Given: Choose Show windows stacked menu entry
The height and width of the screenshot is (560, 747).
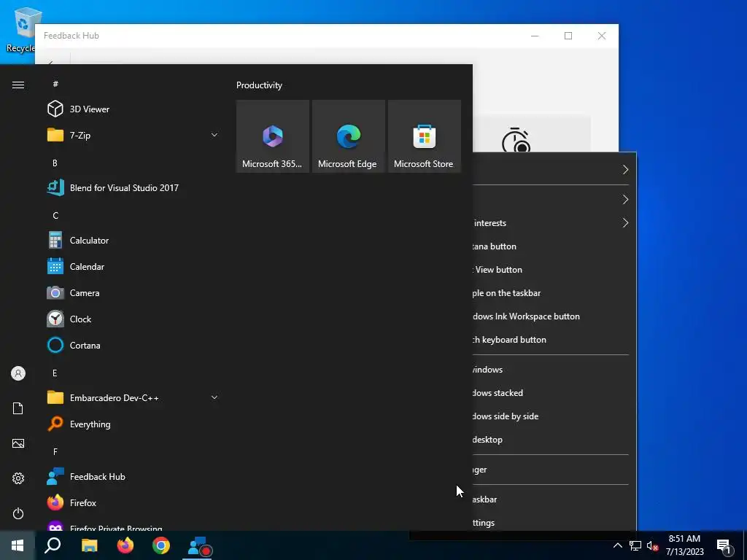Looking at the screenshot, I should coord(554,393).
